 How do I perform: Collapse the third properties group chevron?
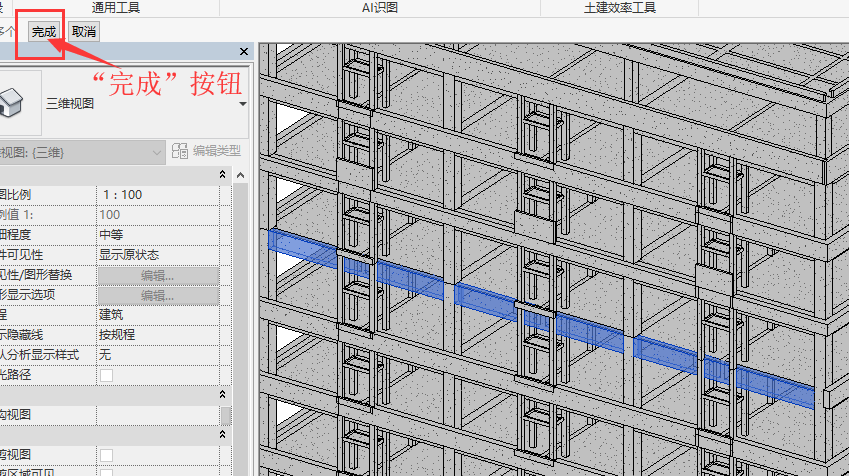coord(223,435)
